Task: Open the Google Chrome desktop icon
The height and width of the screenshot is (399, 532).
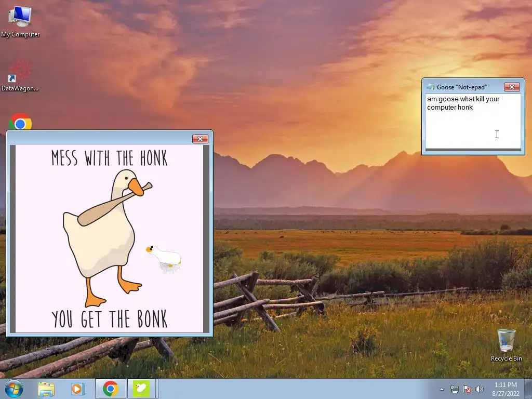Action: [x=20, y=122]
